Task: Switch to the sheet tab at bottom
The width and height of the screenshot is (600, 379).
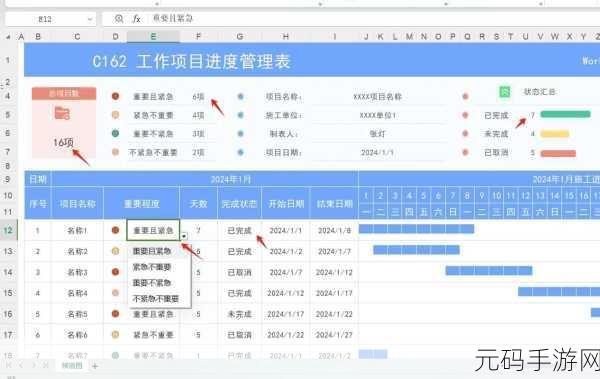Action: (x=72, y=366)
